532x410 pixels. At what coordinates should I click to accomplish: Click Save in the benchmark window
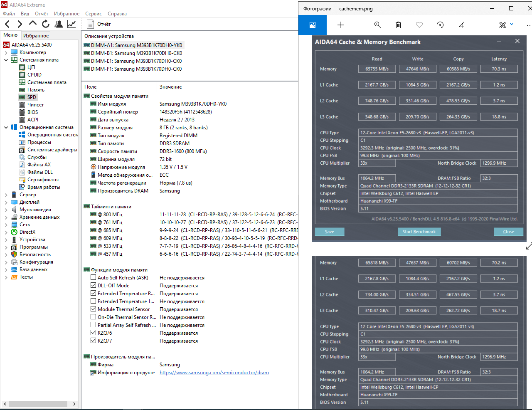[330, 232]
